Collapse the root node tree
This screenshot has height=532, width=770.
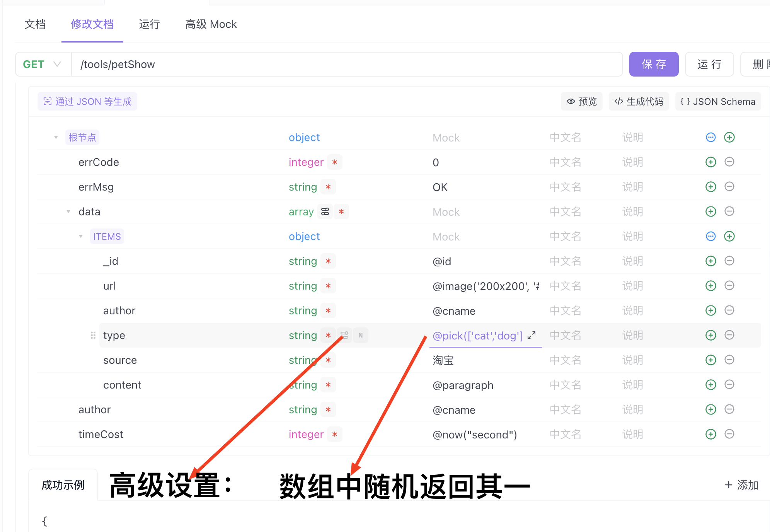click(56, 137)
